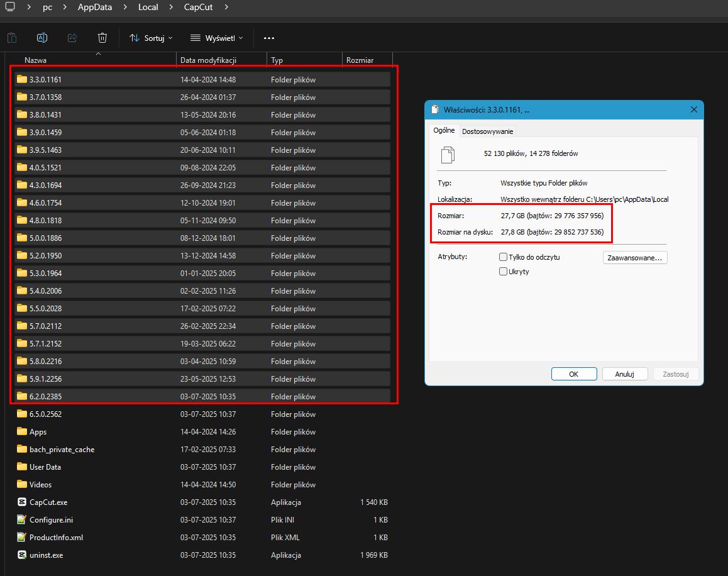The width and height of the screenshot is (728, 576).
Task: Click the Anuluj button
Action: coord(624,374)
